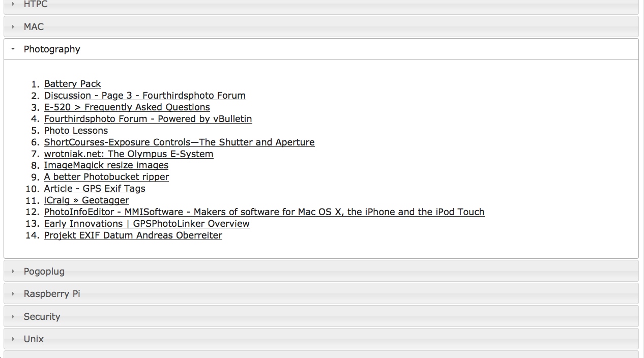Open the Fourthirdsphoto Forum discussion page
644x358 pixels.
pyautogui.click(x=144, y=95)
